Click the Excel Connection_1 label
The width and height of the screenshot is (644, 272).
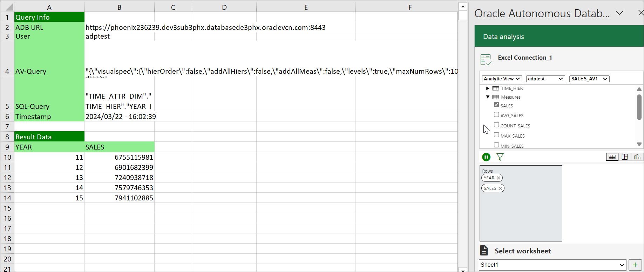pos(525,58)
